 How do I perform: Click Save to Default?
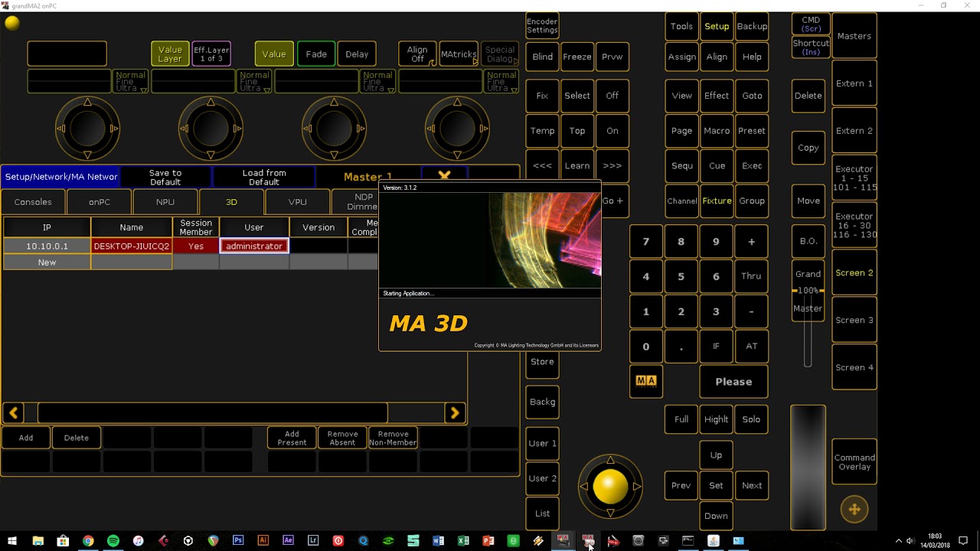coord(165,177)
